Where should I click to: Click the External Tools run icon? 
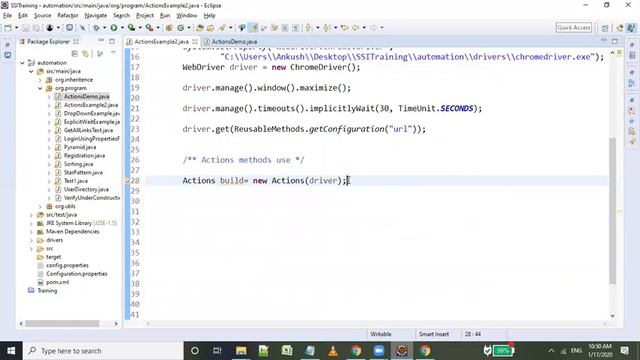[150, 28]
